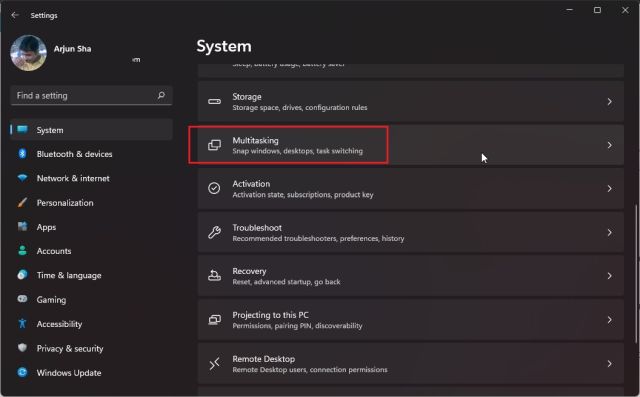Expand Activation using its right chevron
Image resolution: width=640 pixels, height=397 pixels.
tap(609, 189)
